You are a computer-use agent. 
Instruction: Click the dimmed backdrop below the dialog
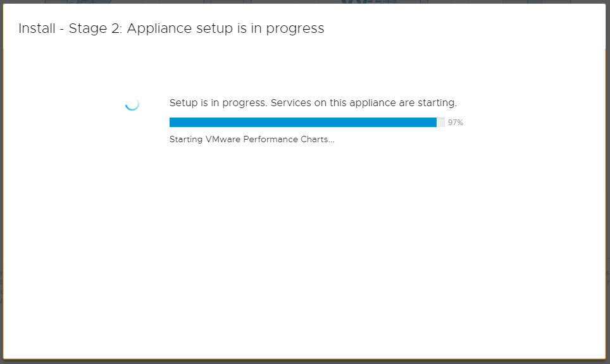[304, 361]
